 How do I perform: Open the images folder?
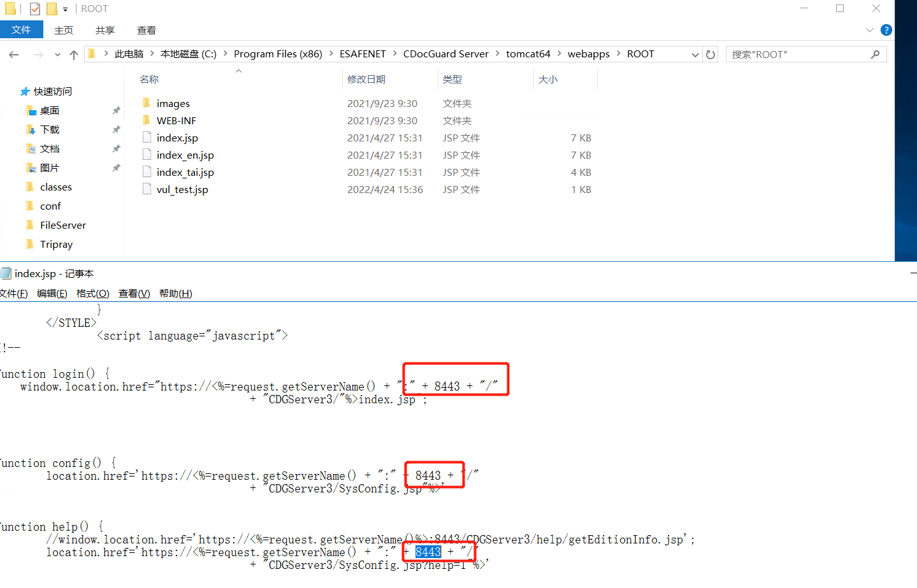(173, 104)
